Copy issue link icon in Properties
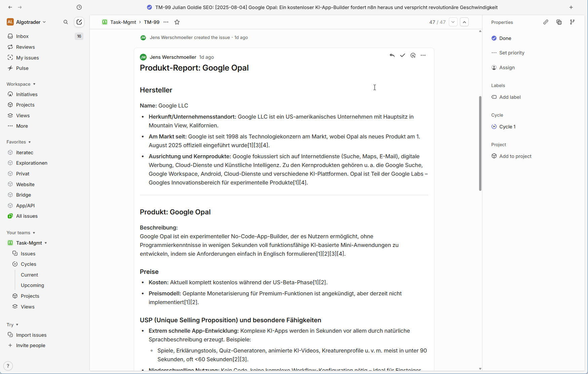The width and height of the screenshot is (588, 374). [x=546, y=22]
